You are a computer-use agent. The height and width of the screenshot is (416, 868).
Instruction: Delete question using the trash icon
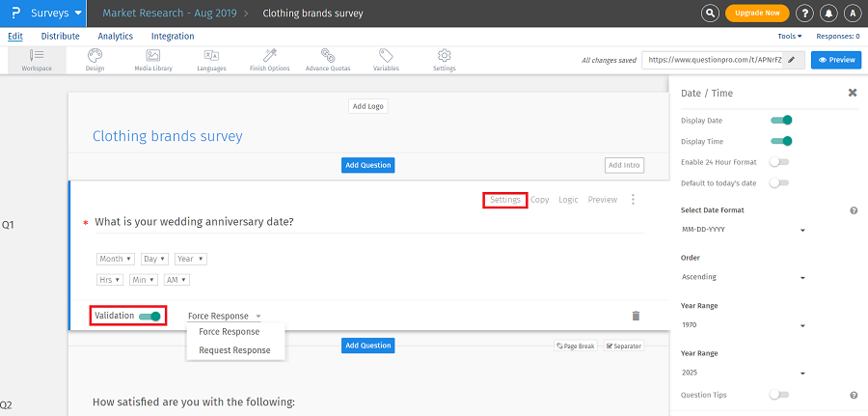point(636,316)
